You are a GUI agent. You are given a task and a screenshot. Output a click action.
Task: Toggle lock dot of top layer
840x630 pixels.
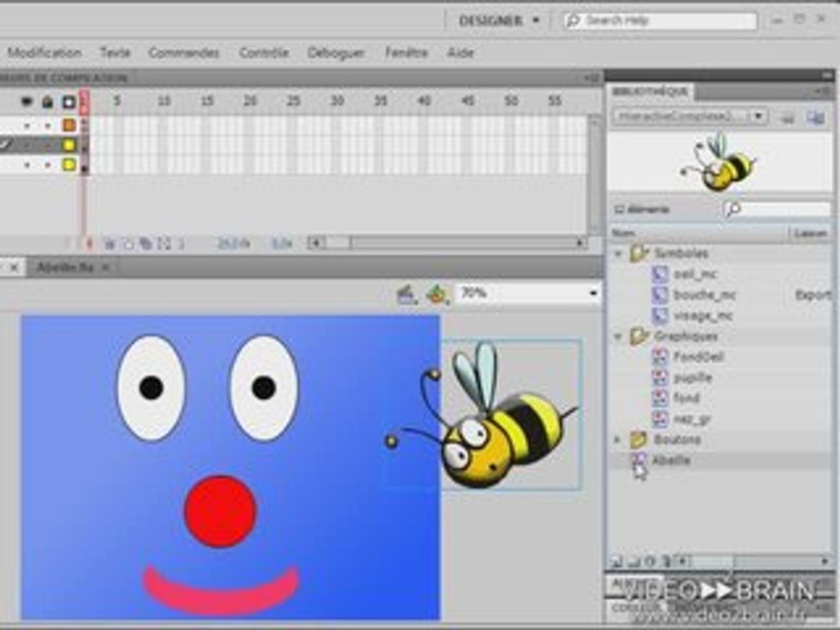coord(47,125)
